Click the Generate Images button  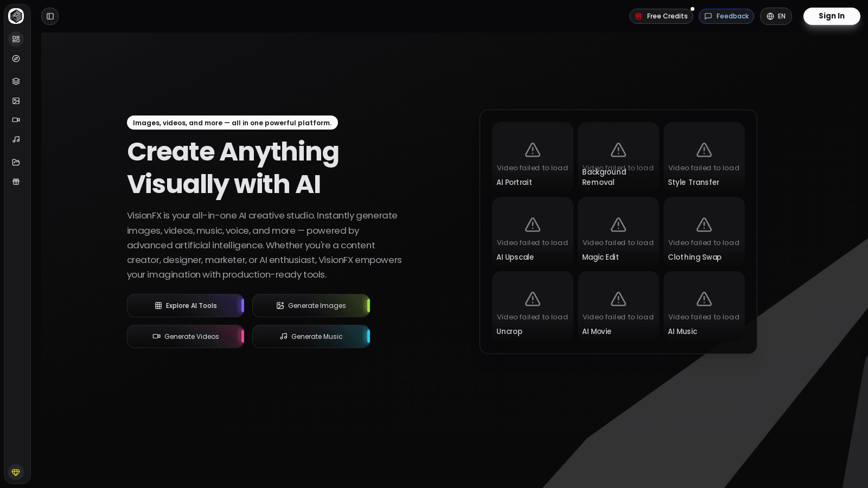311,306
